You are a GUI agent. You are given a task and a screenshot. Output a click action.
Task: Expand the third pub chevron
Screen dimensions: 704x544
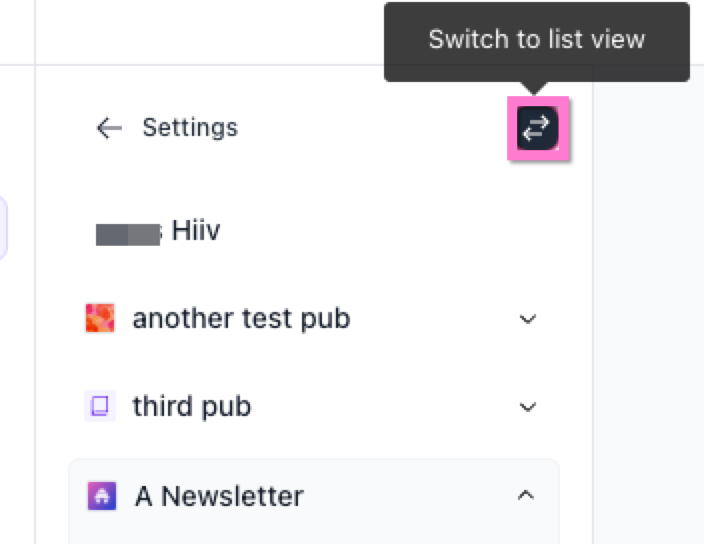click(x=528, y=407)
